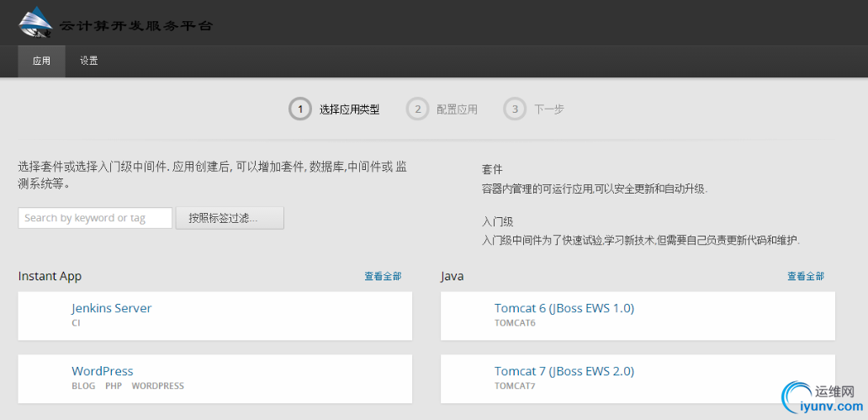Click 查看全部 for Instant App

coord(383,276)
